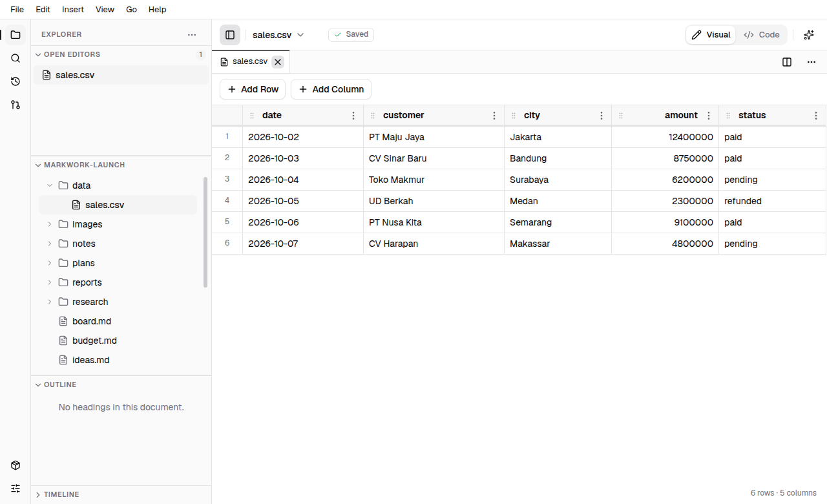Select row number 6
Viewport: 827px width, 504px height.
pos(227,244)
